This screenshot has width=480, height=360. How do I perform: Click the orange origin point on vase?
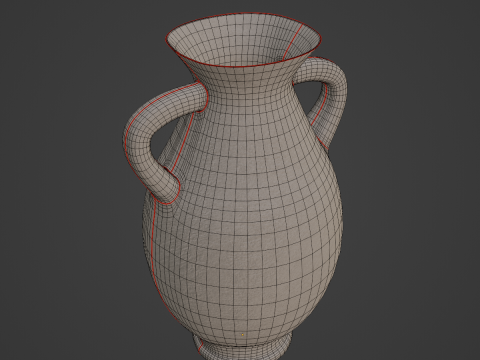point(242,334)
